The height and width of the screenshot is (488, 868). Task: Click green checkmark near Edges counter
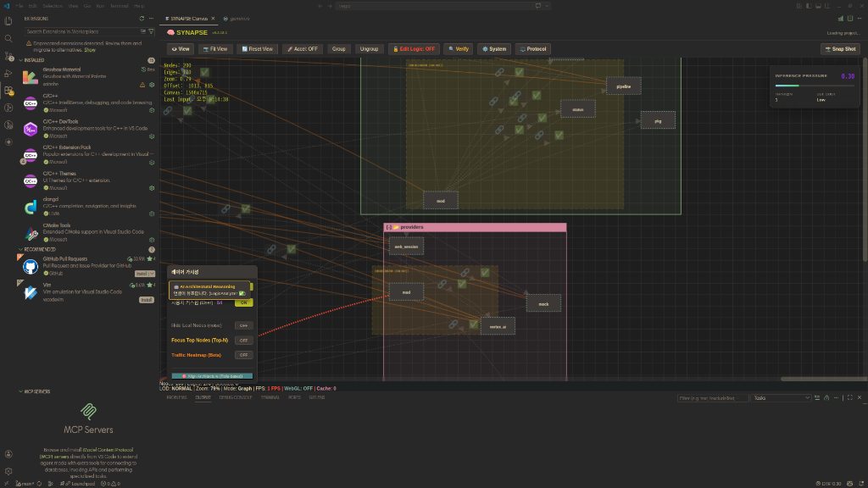pyautogui.click(x=204, y=72)
